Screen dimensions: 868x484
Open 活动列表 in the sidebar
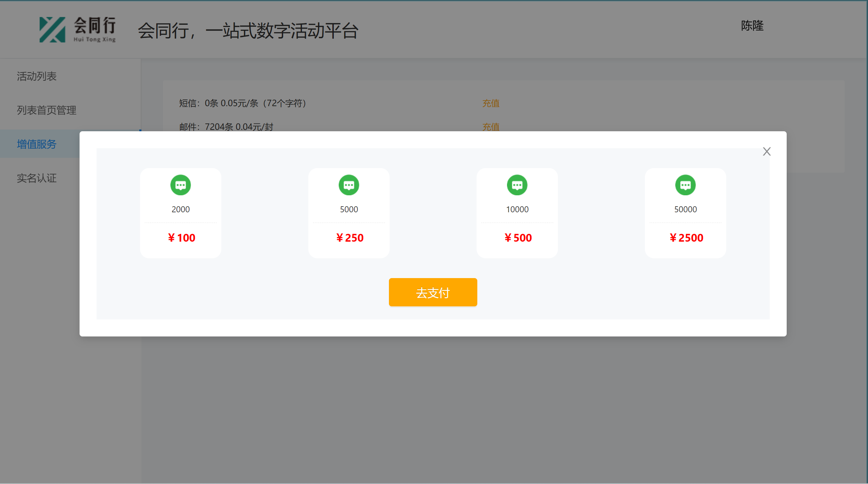click(x=37, y=76)
